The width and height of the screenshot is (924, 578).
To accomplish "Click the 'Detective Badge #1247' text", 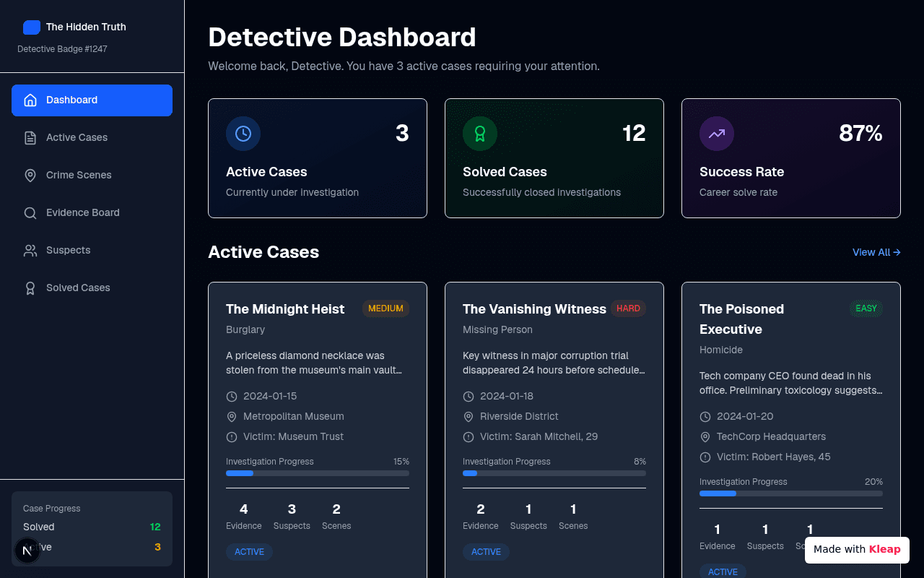I will 62,49.
